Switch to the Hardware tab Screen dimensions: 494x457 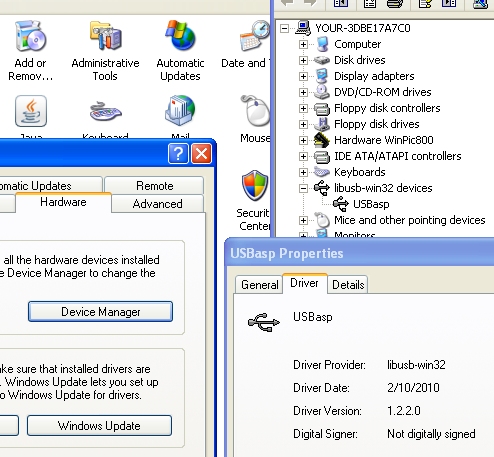[x=63, y=202]
